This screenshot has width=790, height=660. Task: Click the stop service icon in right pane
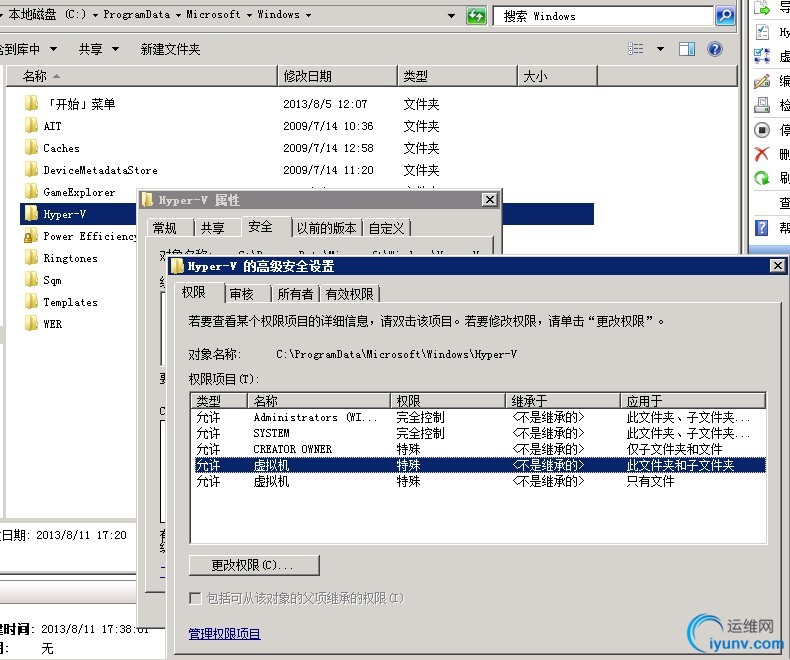(762, 129)
